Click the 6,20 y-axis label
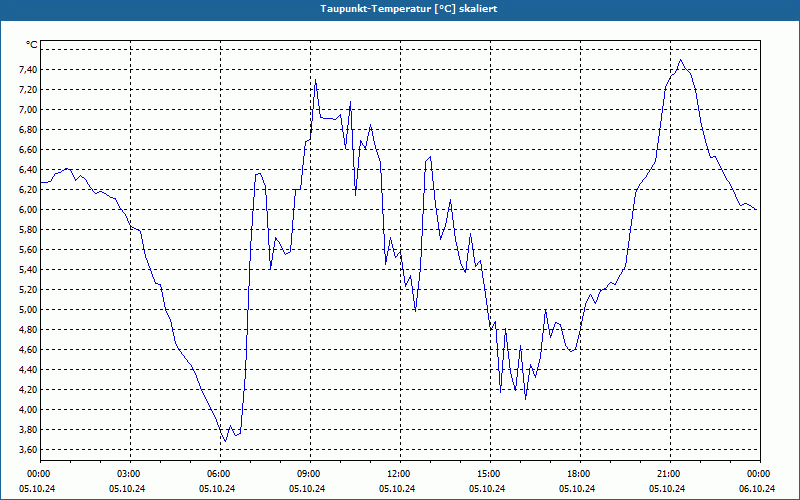The width and height of the screenshot is (800, 500). pyautogui.click(x=29, y=189)
